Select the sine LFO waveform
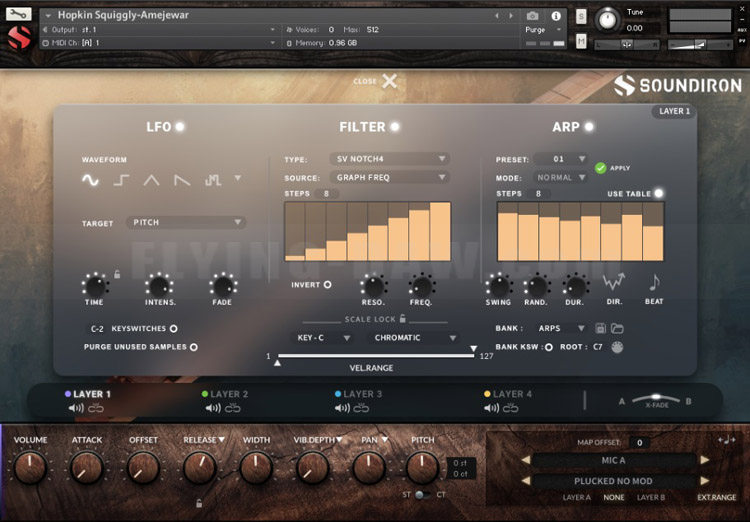Viewport: 750px width, 522px height. click(x=90, y=180)
